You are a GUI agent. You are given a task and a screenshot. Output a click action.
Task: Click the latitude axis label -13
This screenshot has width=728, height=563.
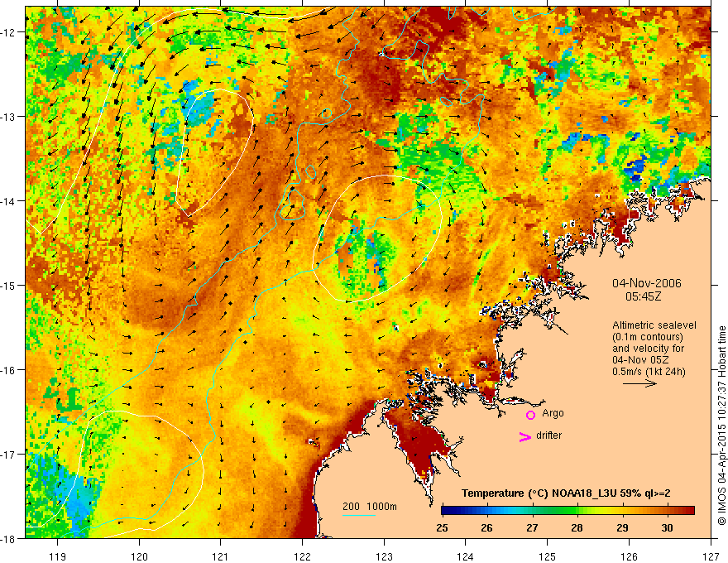tap(8, 116)
